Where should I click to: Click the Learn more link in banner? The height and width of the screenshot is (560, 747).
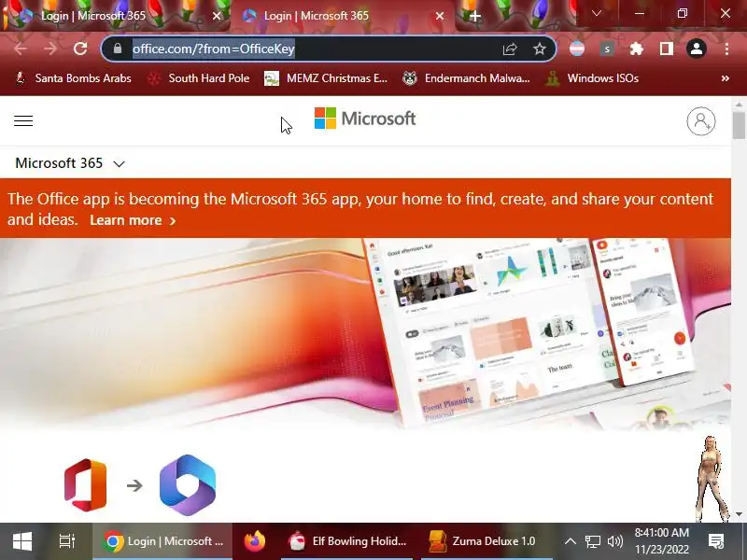point(133,220)
